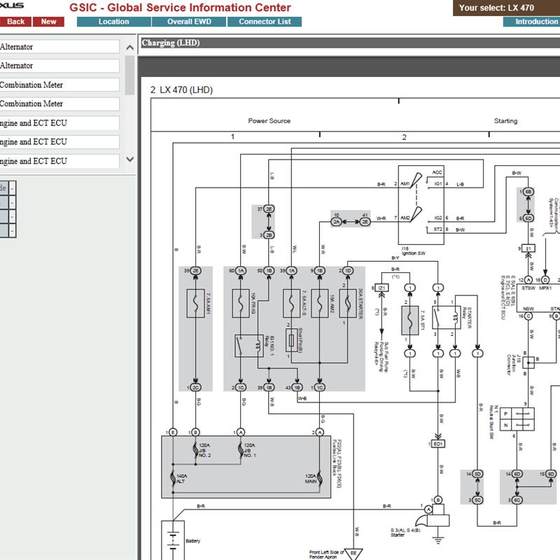Click the EE ground triangle symbol
The height and width of the screenshot is (560, 560).
[354, 554]
